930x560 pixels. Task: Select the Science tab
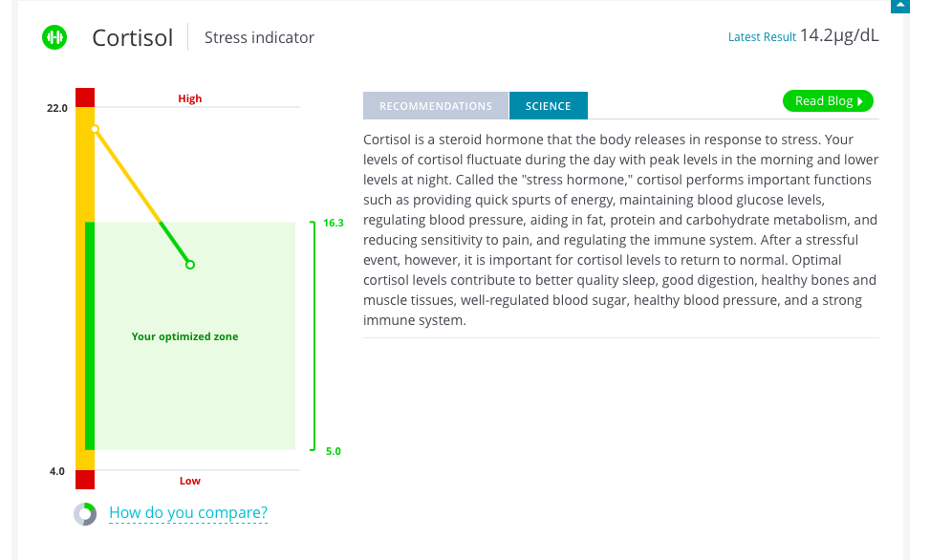[x=549, y=106]
